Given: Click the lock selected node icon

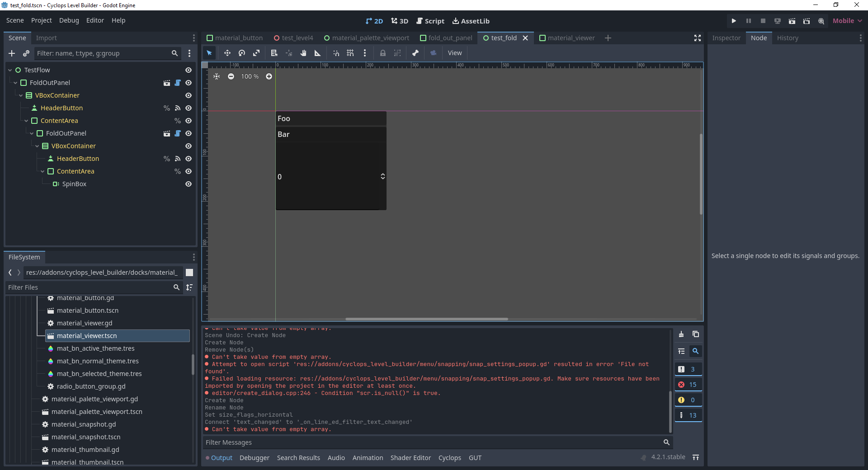Looking at the screenshot, I should coord(383,53).
